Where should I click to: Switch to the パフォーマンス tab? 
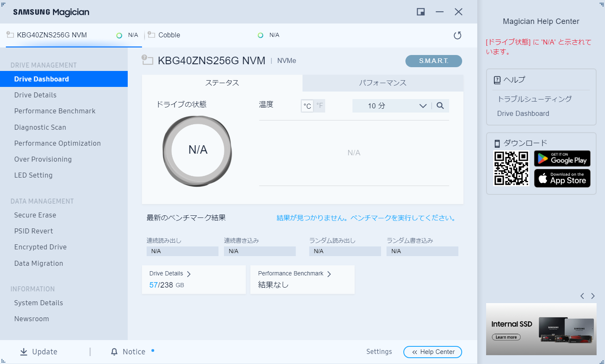point(383,83)
